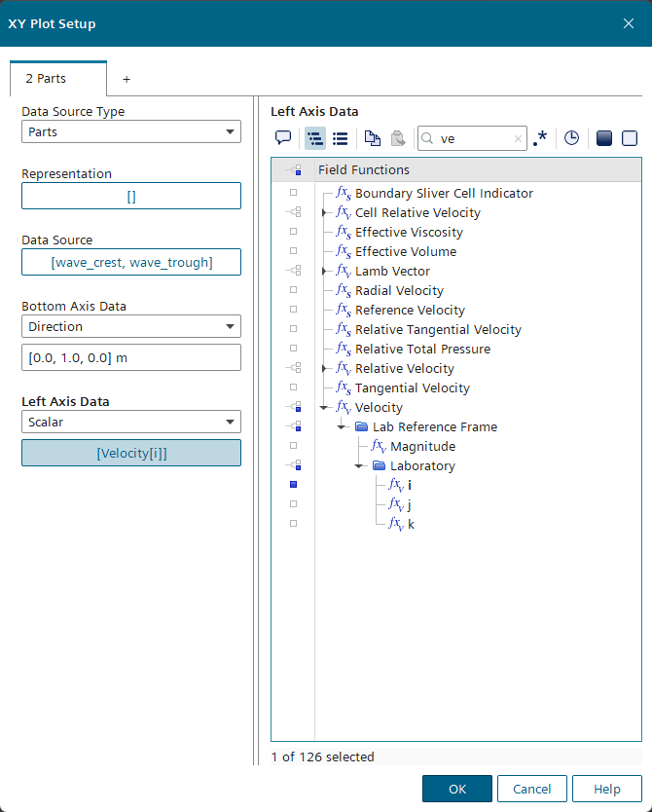The image size is (652, 812).
Task: Switch to tree view mode icon
Action: click(315, 138)
